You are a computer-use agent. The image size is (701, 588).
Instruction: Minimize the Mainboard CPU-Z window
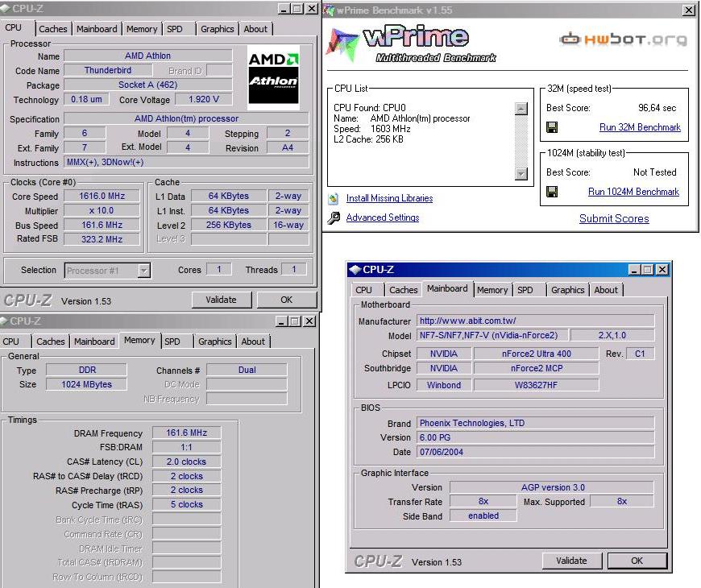pos(635,269)
